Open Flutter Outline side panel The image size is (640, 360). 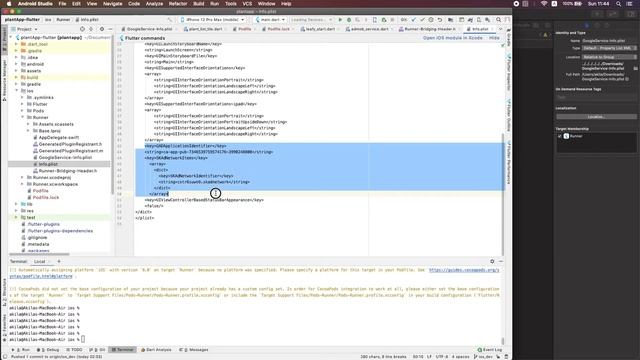pos(509,116)
